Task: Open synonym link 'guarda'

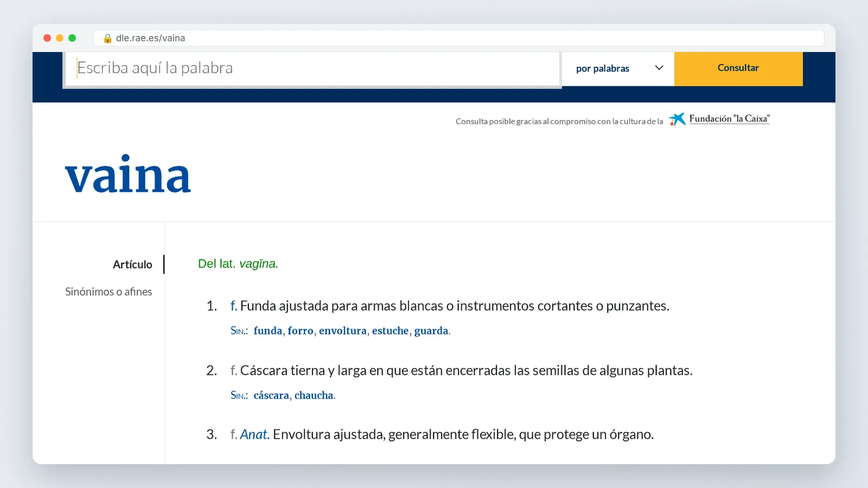Action: [x=431, y=331]
